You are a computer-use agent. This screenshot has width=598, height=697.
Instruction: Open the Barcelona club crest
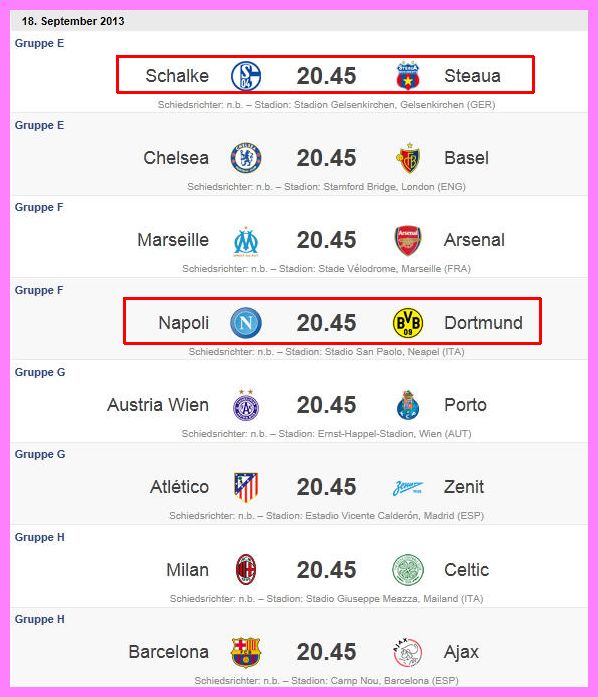pos(246,652)
